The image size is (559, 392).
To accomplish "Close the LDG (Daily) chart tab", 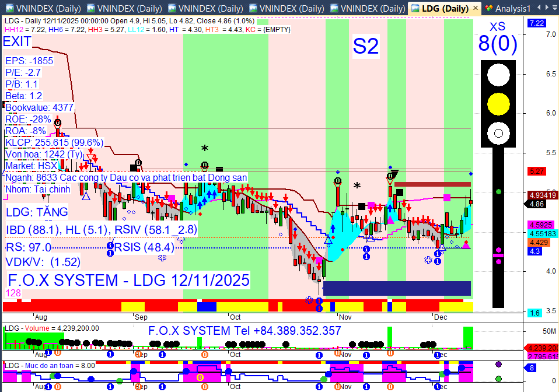I will click(x=475, y=8).
